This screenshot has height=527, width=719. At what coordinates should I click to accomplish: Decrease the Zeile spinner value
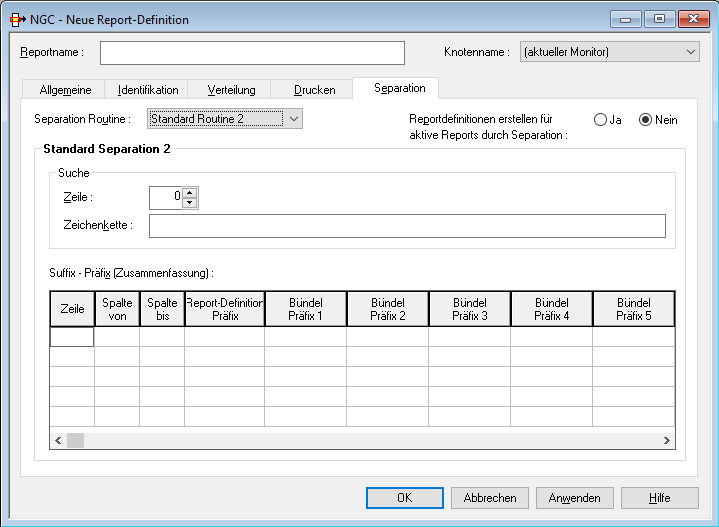pyautogui.click(x=190, y=203)
